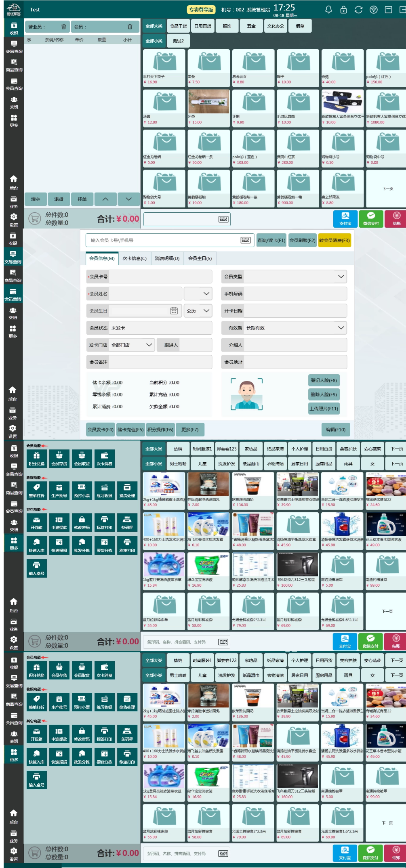This screenshot has height=868, width=406.
Task: Open the 文化办公 category tab
Action: click(x=276, y=26)
